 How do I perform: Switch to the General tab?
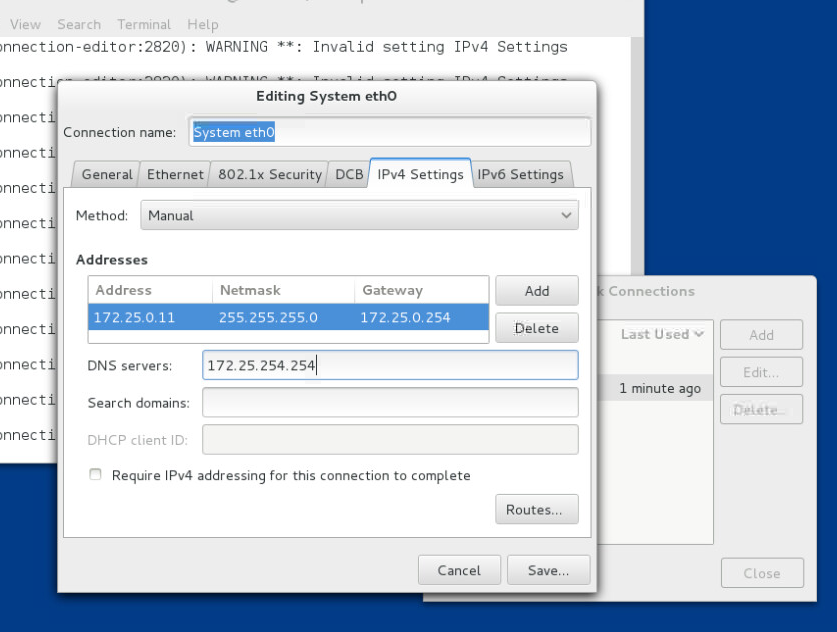pos(107,175)
